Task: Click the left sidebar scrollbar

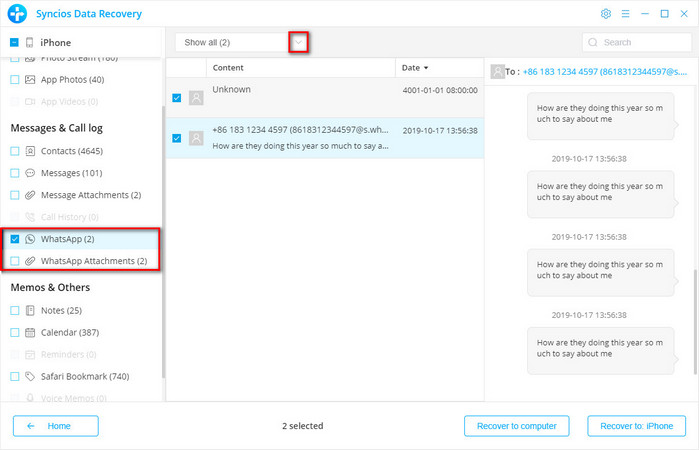Action: (163, 241)
